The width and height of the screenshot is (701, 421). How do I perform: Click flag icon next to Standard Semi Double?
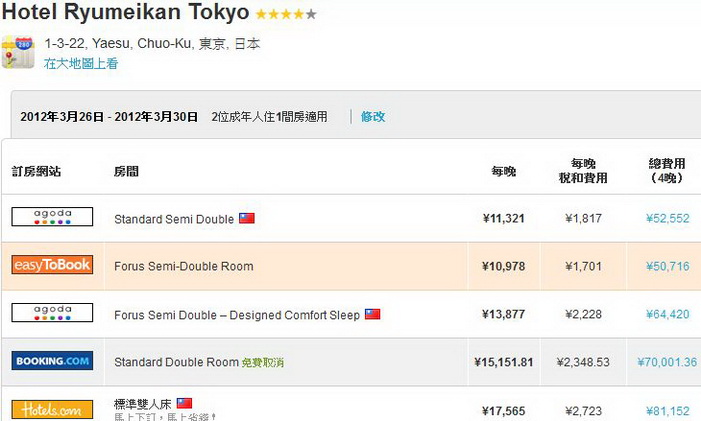click(x=247, y=218)
